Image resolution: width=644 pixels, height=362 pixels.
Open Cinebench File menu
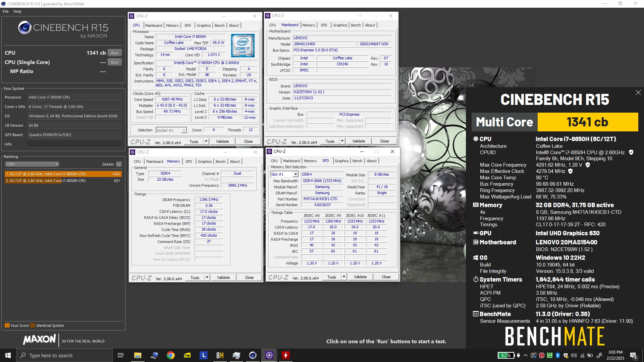[6, 11]
